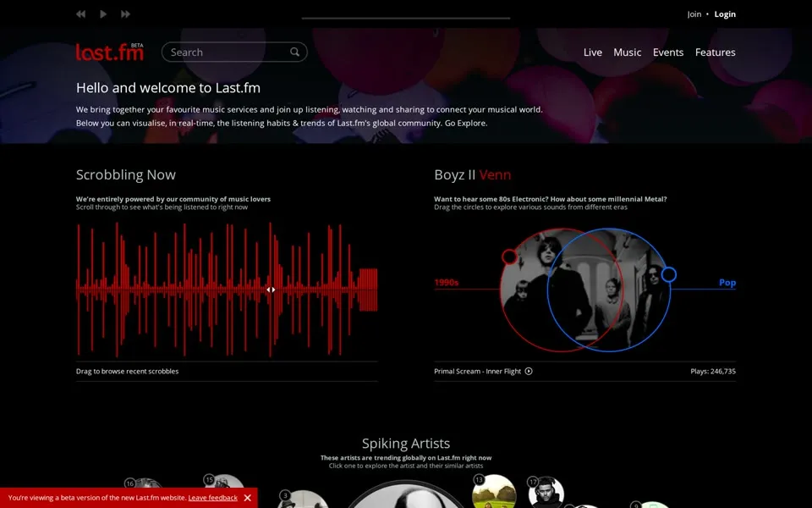The image size is (812, 508).
Task: Follow the Leave feedback link
Action: [x=213, y=498]
